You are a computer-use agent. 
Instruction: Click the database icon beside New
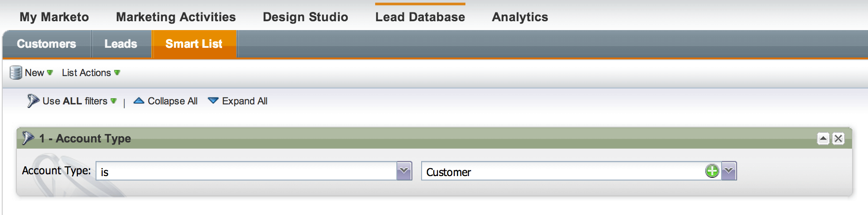pyautogui.click(x=15, y=73)
